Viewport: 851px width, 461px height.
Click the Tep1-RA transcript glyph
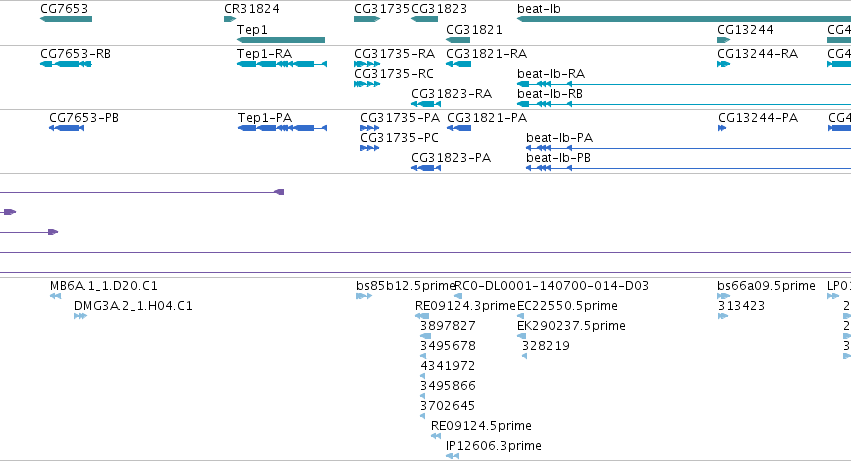pos(282,64)
